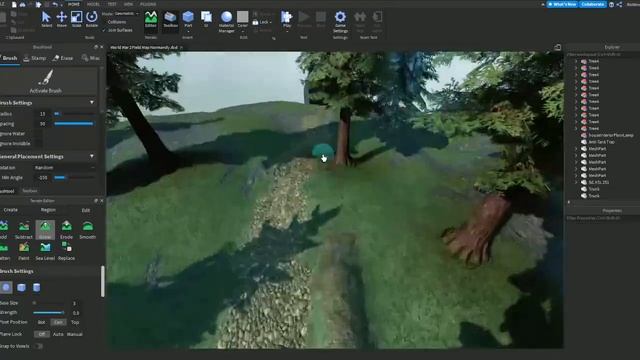This screenshot has height=360, width=640.
Task: Collapse General Placement Settings section
Action: pyautogui.click(x=92, y=156)
